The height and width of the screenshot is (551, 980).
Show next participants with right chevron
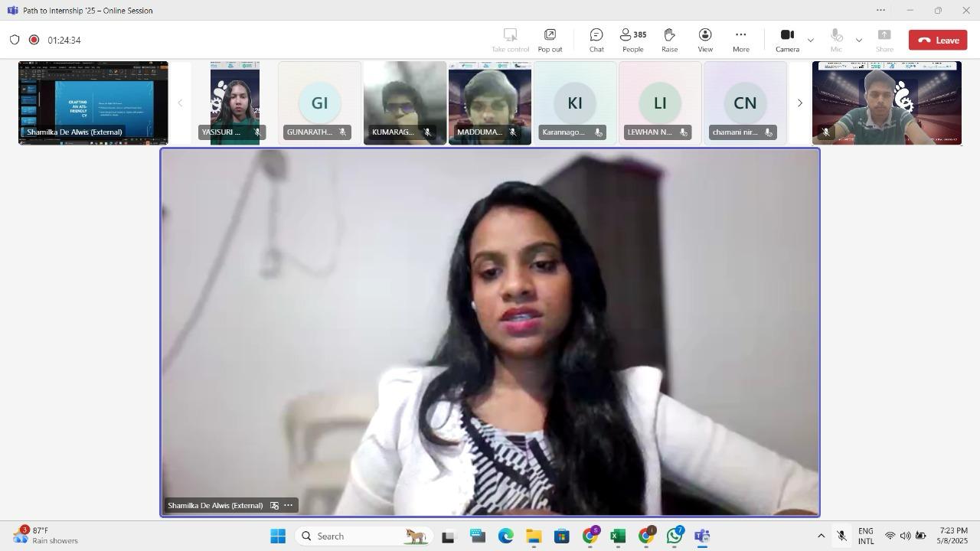799,103
